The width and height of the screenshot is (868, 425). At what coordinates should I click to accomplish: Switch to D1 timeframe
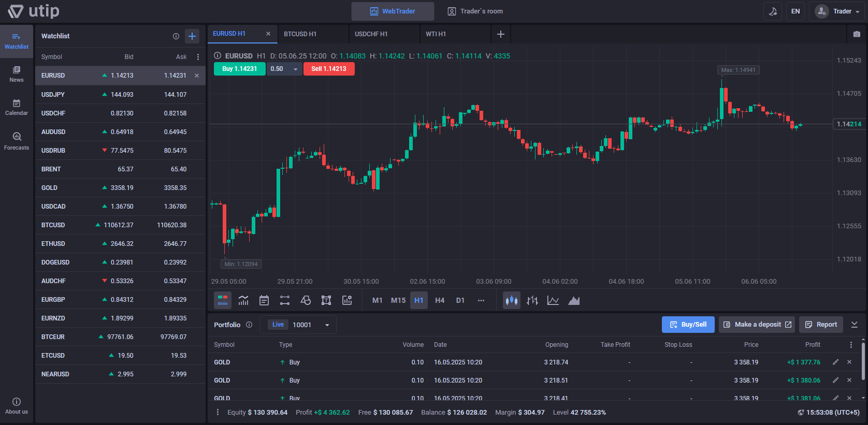coord(460,300)
